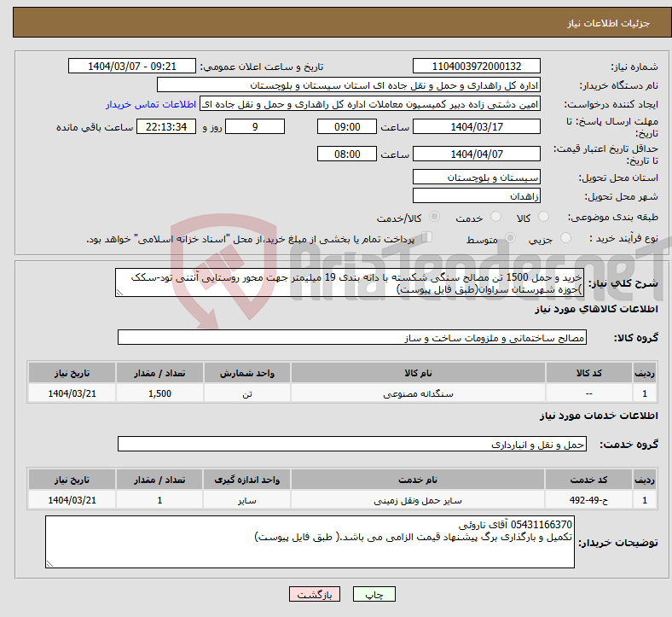Click the نام کالا column header

pos(418,373)
